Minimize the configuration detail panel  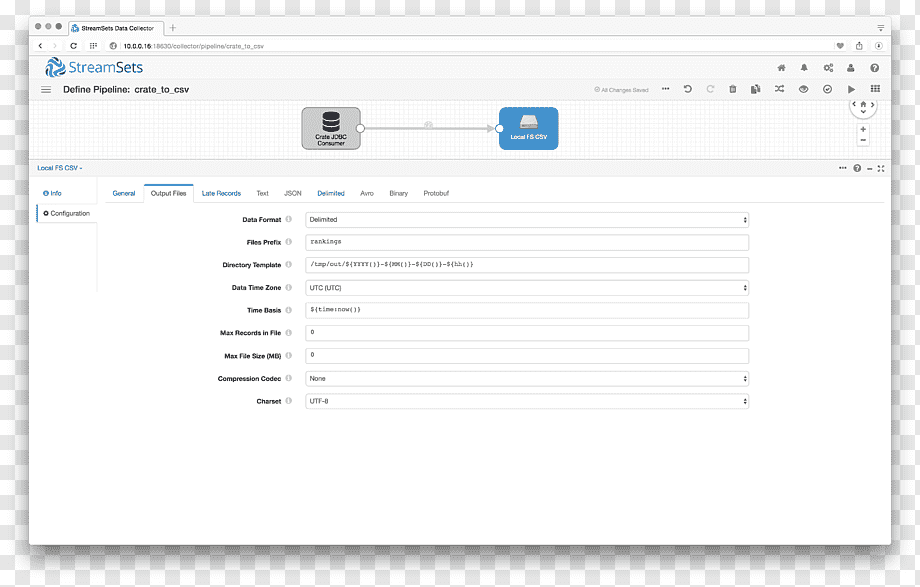click(870, 168)
